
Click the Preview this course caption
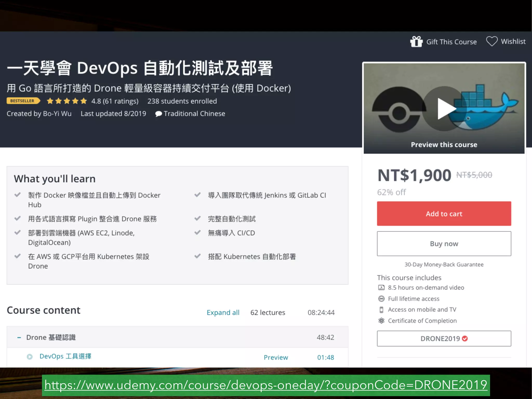(x=444, y=145)
